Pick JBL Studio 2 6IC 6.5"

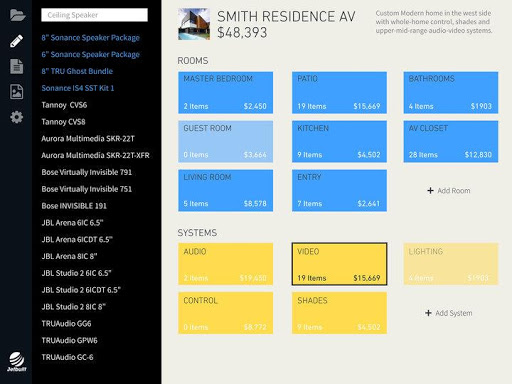point(76,273)
